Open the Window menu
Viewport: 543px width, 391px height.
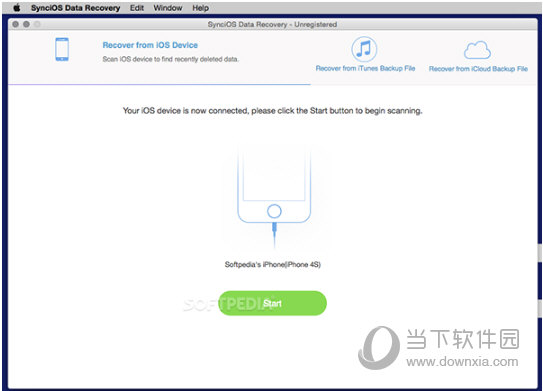click(168, 8)
